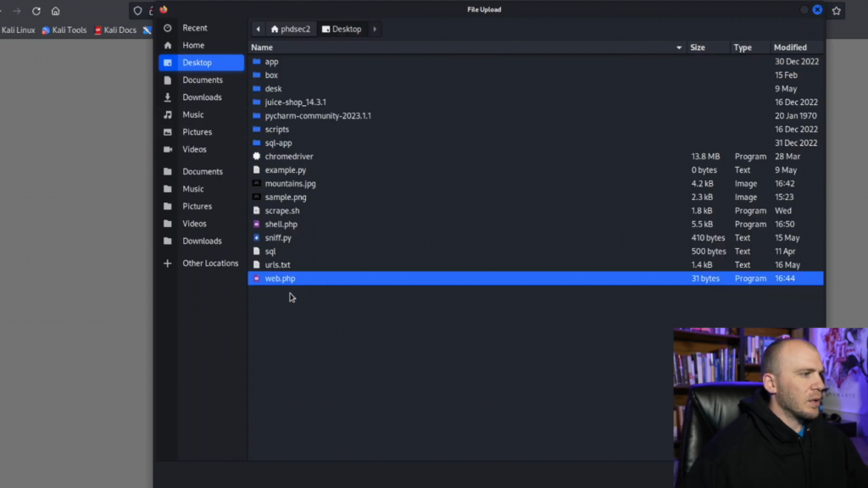
Task: Click the phdsec2 home breadcrumb
Action: point(291,30)
